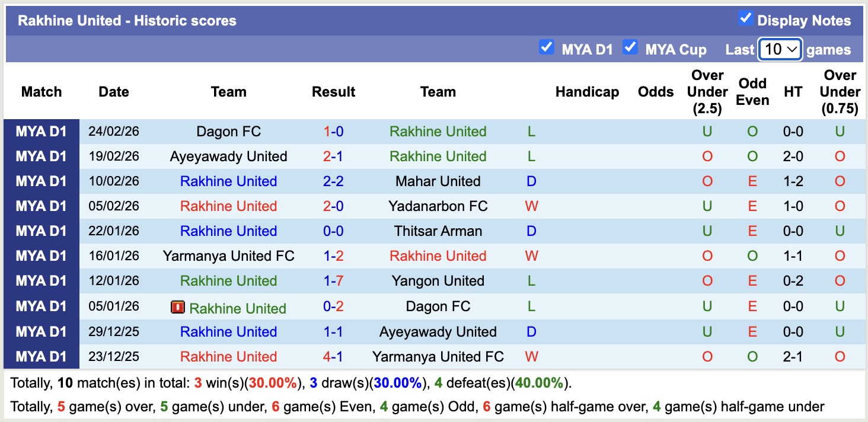This screenshot has height=422, width=868.
Task: Click the MYA D1 badge on the 29/12/25 row
Action: coord(42,331)
